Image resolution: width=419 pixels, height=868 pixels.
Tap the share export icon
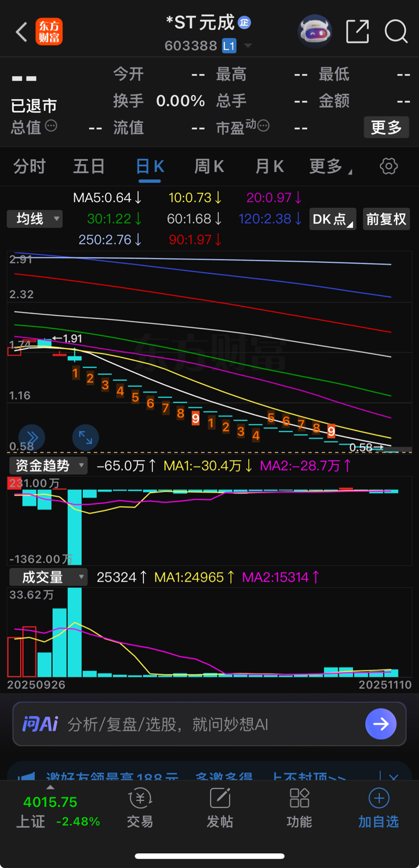coord(358,31)
